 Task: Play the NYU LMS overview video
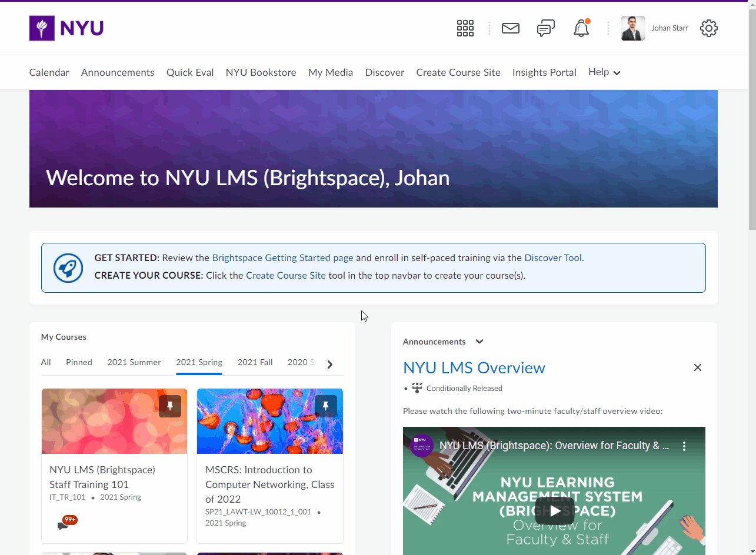click(554, 511)
